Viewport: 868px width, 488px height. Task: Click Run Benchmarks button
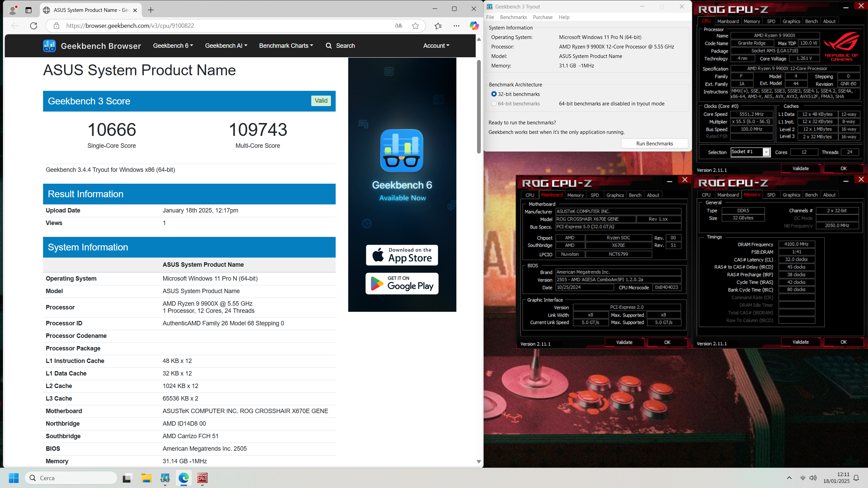[x=654, y=144]
